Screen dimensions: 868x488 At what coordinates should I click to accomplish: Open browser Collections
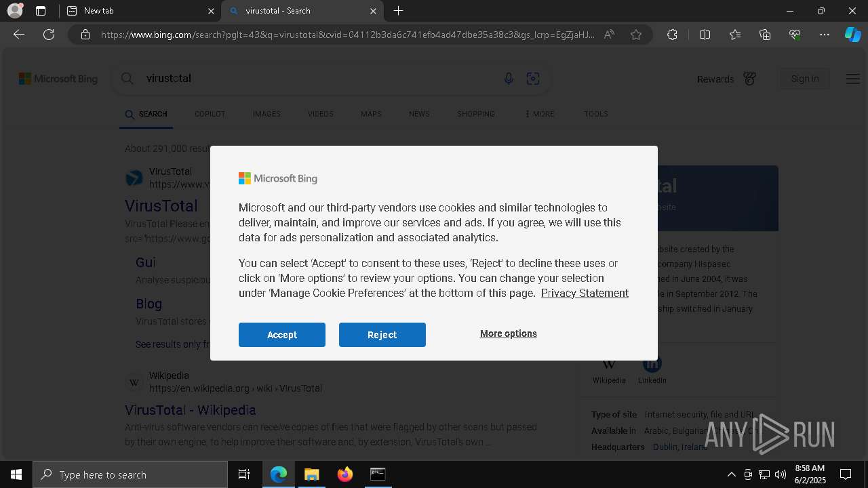point(765,35)
